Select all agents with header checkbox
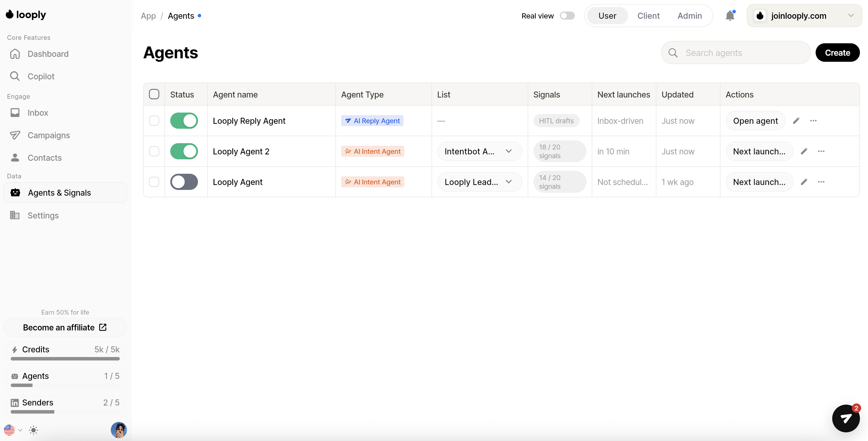This screenshot has height=441, width=868. [154, 94]
